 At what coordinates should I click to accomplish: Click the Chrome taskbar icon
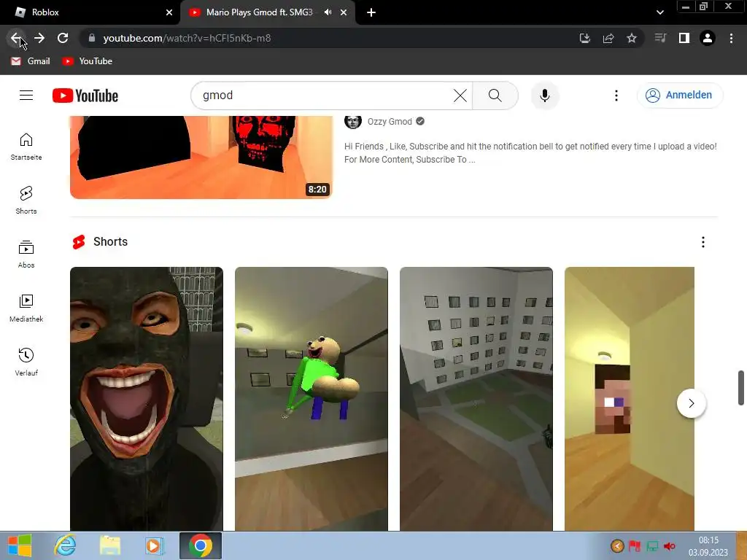click(201, 545)
